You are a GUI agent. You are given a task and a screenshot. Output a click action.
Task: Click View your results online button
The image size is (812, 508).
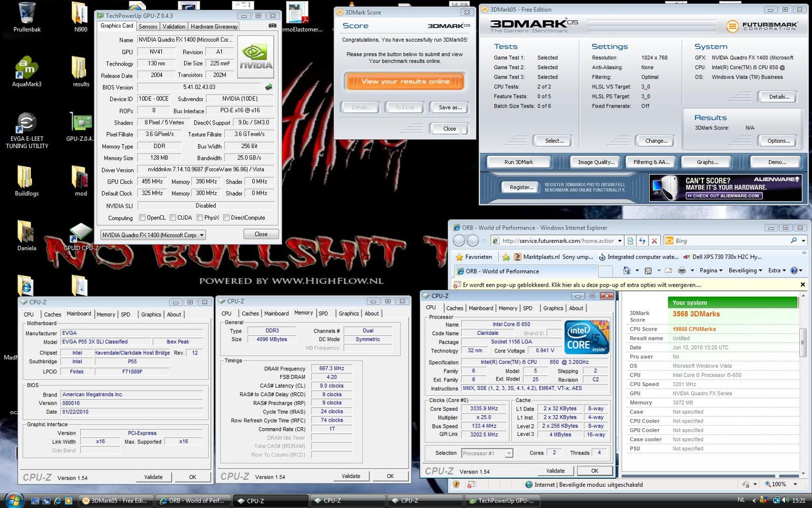tap(405, 81)
